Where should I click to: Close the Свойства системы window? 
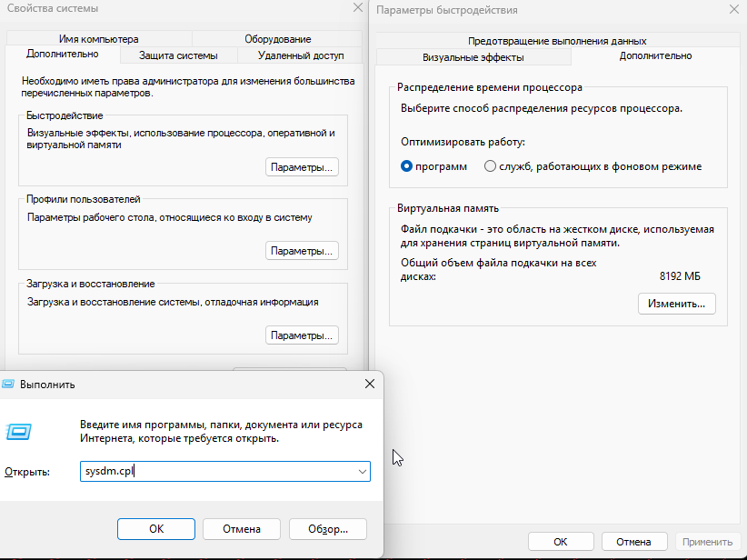(358, 7)
